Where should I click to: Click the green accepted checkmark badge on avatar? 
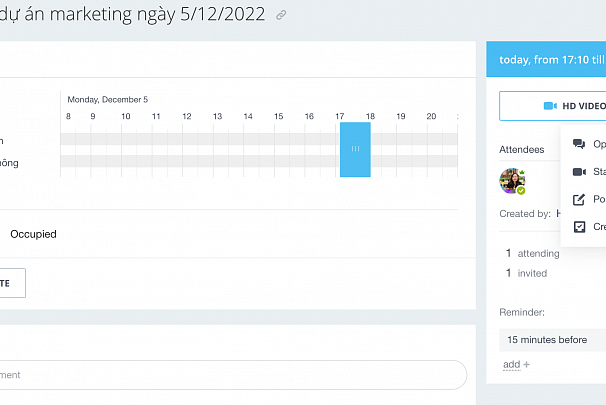point(521,191)
